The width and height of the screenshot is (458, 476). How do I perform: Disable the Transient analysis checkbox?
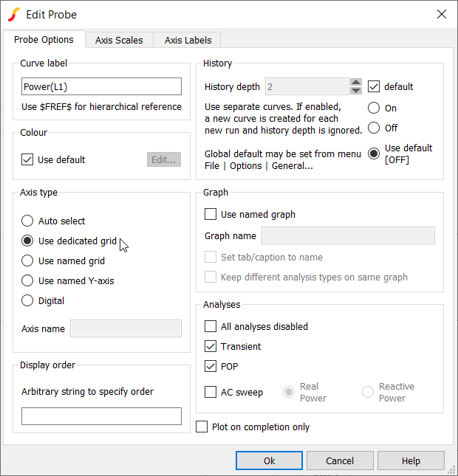coord(211,346)
